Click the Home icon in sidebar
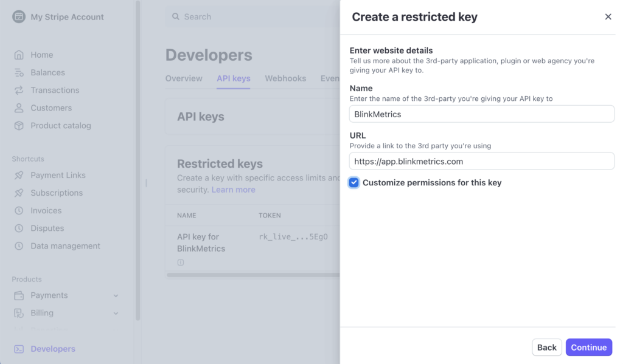The image size is (623, 364). pos(19,55)
